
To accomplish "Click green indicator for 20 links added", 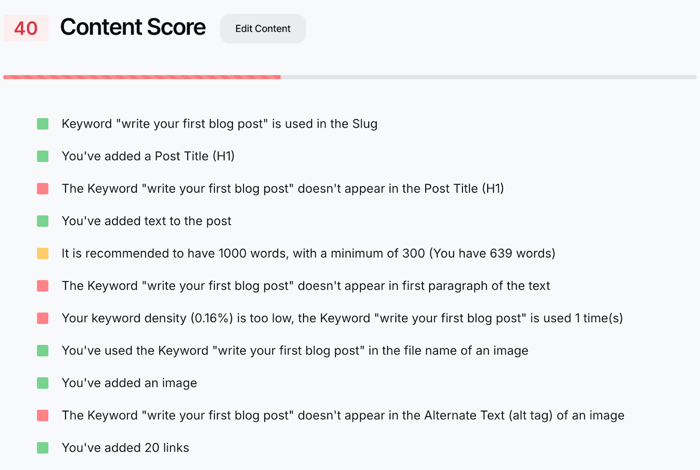I will 43,448.
